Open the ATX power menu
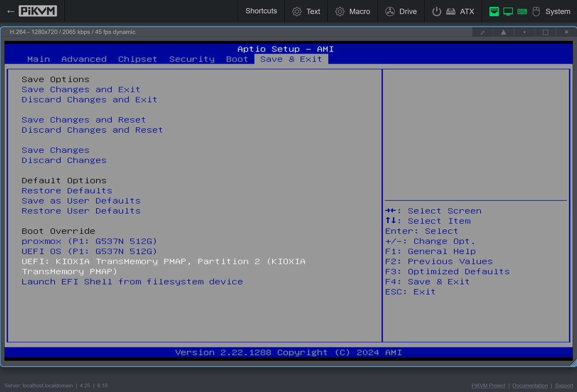The width and height of the screenshot is (577, 392). [x=453, y=11]
